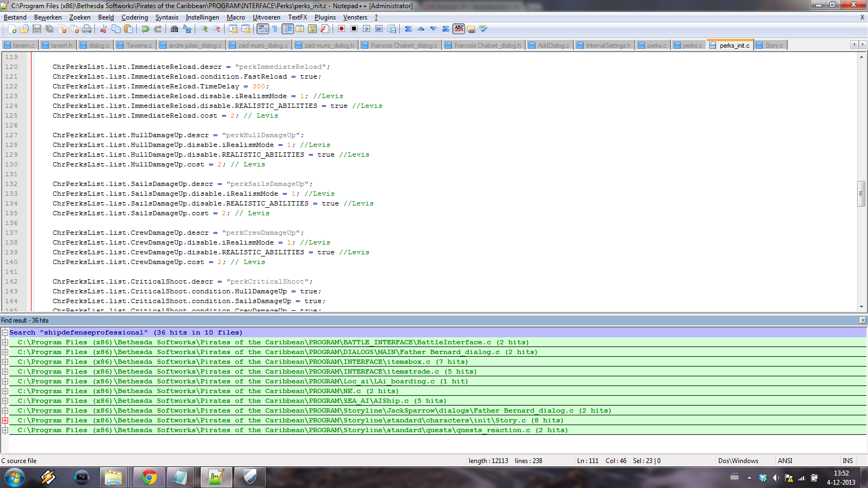Click the ABC spell-check toolbar icon
Image resolution: width=868 pixels, height=488 pixels.
459,29
